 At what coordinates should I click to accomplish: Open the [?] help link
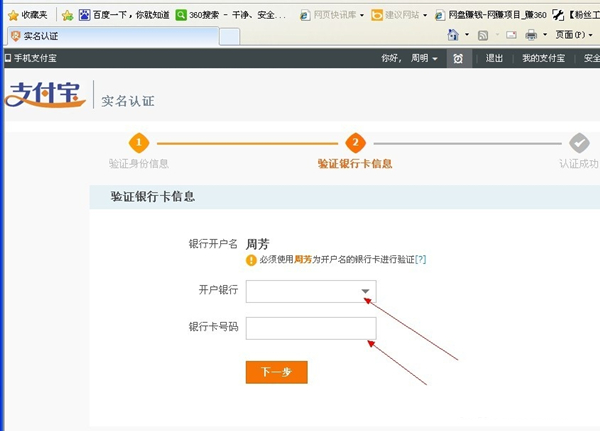click(421, 260)
